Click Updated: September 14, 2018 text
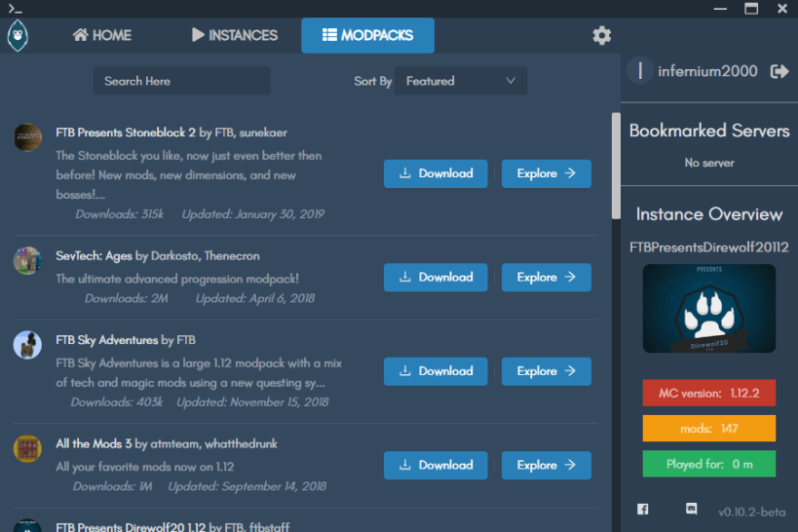The width and height of the screenshot is (798, 532). point(247,486)
